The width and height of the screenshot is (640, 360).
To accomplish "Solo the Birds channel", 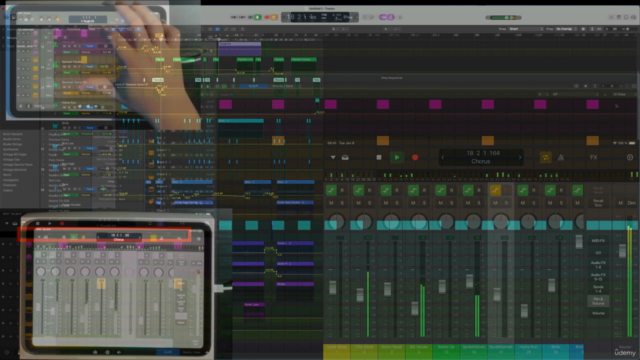I will [x=561, y=203].
